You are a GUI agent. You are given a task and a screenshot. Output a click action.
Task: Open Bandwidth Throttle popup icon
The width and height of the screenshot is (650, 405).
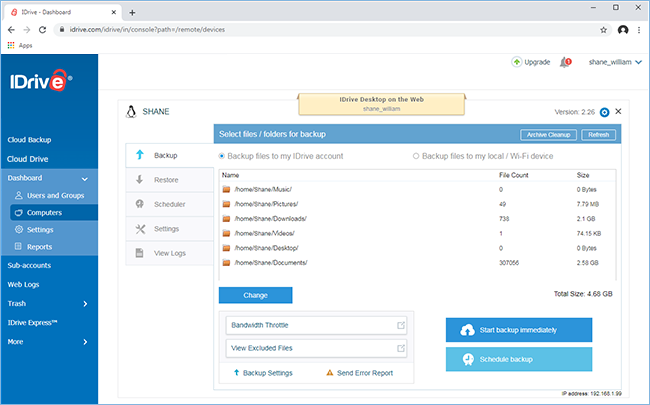400,325
